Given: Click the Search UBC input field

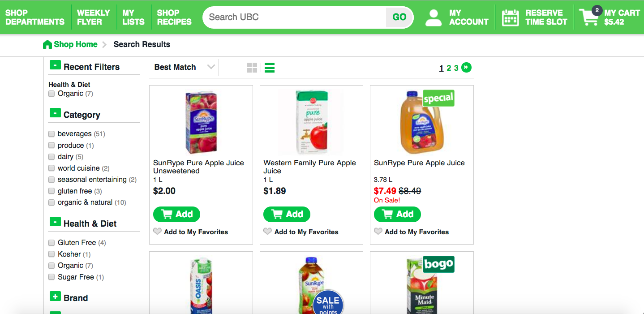Looking at the screenshot, I should (x=296, y=17).
